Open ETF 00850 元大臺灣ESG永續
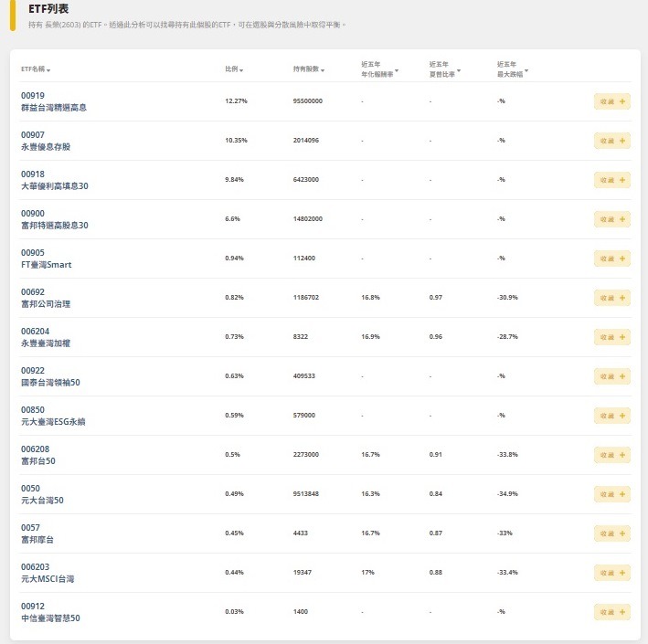The width and height of the screenshot is (648, 644). click(x=53, y=416)
